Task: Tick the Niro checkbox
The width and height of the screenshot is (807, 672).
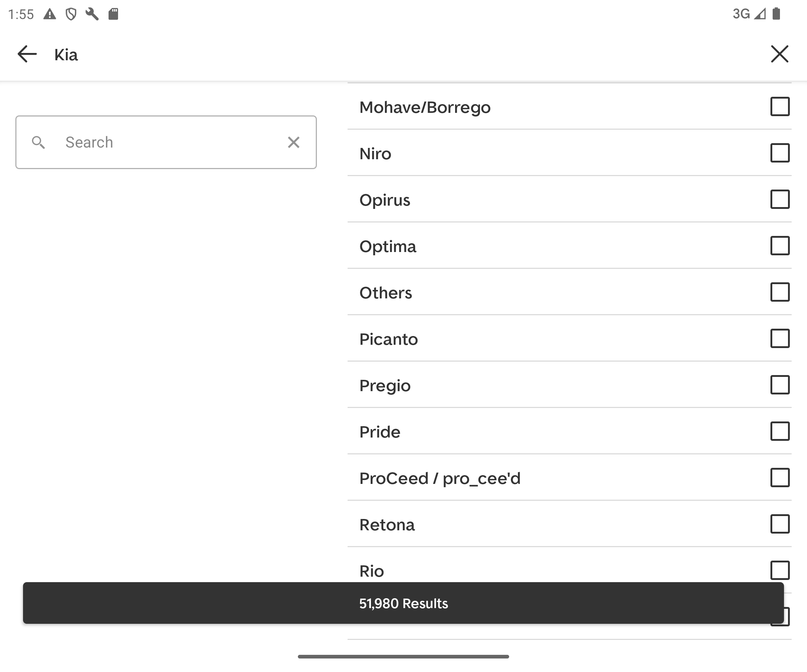Action: click(780, 153)
